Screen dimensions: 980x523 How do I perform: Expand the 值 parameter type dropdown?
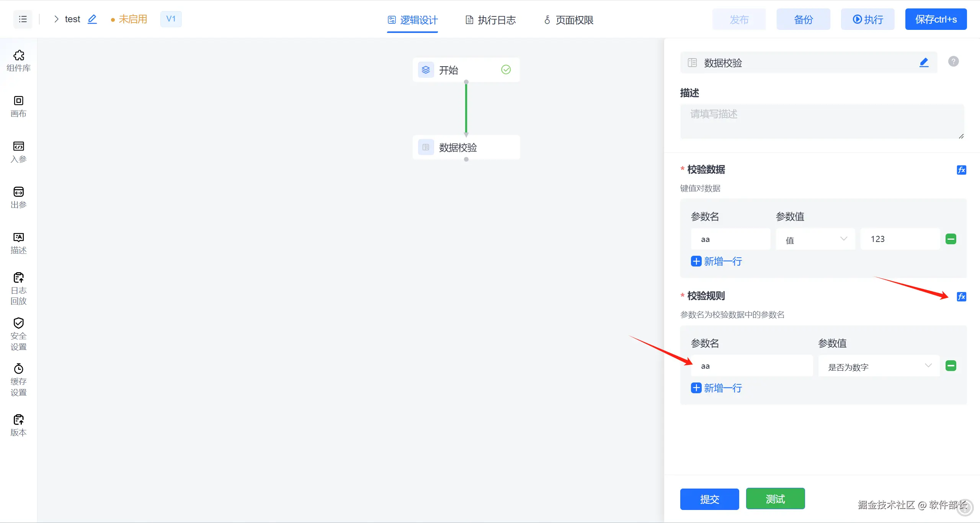(815, 239)
